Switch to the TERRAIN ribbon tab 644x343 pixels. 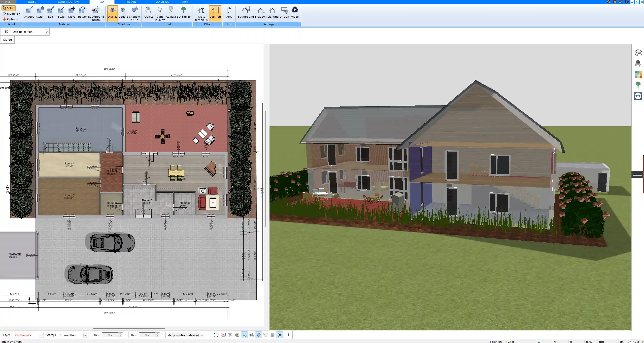130,2
